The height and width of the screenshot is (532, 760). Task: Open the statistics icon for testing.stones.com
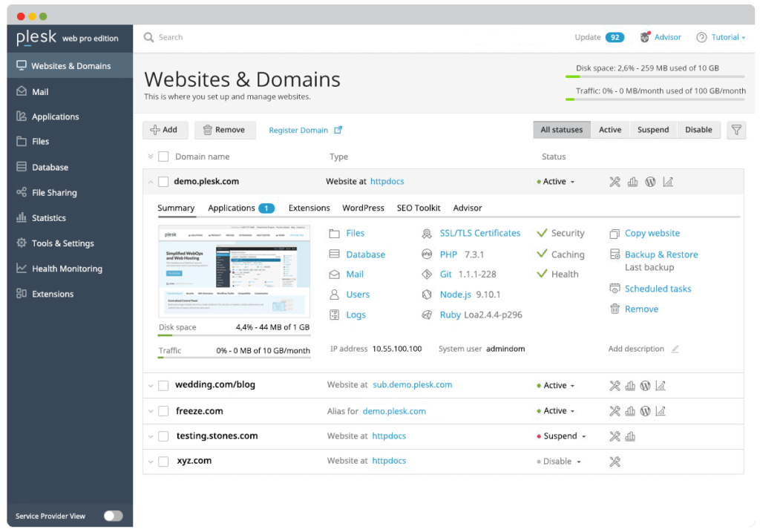coord(630,436)
